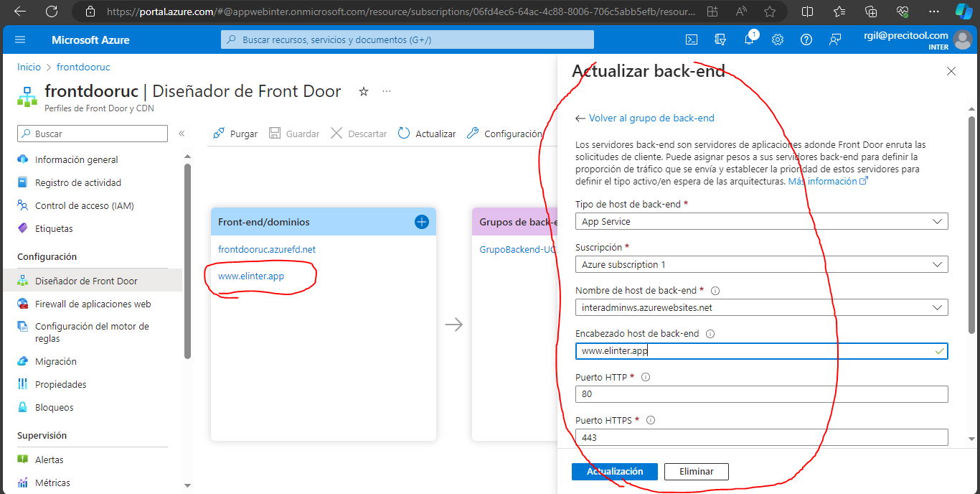Open the feedback icon in the top bar
The height and width of the screenshot is (494, 980).
tap(835, 40)
